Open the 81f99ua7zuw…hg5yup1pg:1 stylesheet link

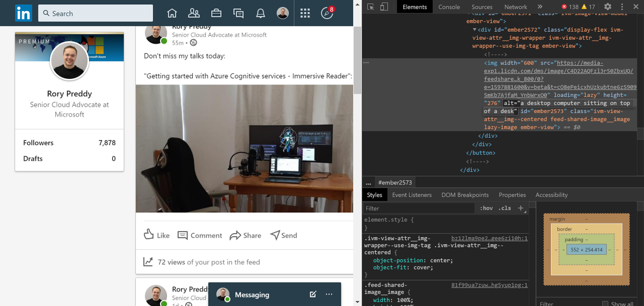(x=490, y=285)
